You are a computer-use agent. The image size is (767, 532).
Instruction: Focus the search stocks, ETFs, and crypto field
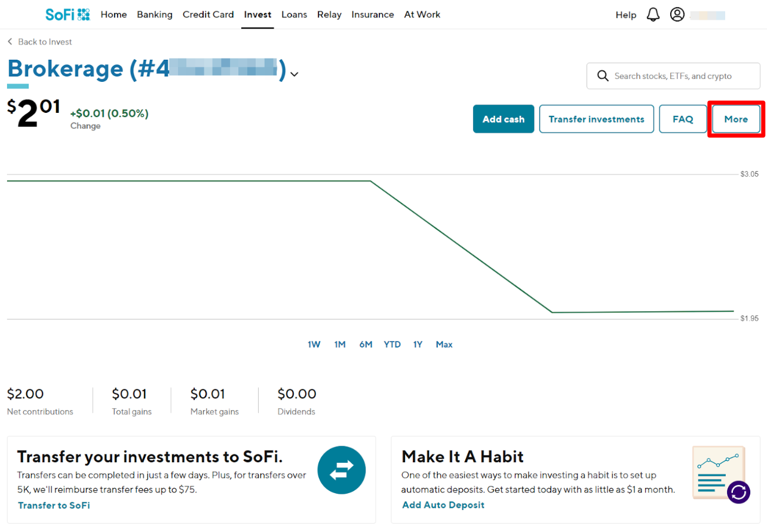pos(673,76)
